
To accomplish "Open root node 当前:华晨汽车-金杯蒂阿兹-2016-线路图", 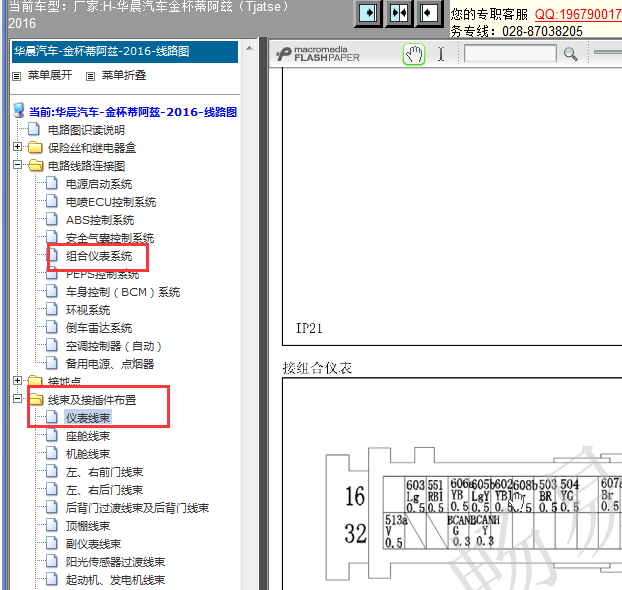I will coord(133,112).
